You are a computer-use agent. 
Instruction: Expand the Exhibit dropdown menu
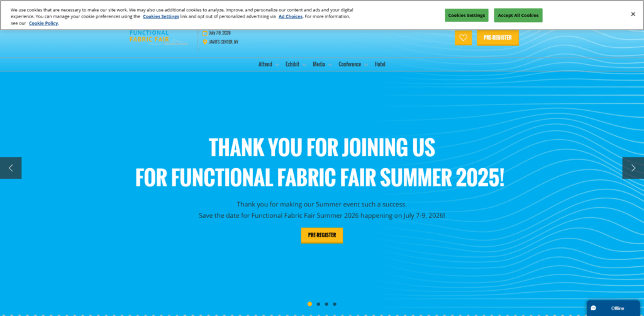(296, 64)
